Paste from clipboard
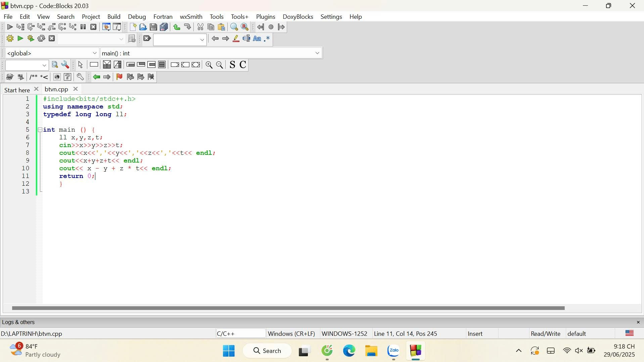 tap(222, 27)
